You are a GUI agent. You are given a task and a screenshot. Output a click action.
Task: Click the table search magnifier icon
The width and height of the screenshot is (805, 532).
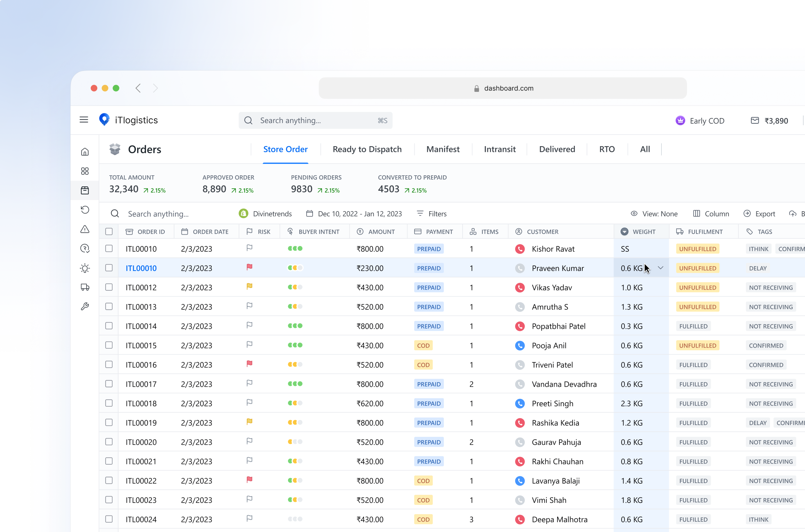pos(115,214)
